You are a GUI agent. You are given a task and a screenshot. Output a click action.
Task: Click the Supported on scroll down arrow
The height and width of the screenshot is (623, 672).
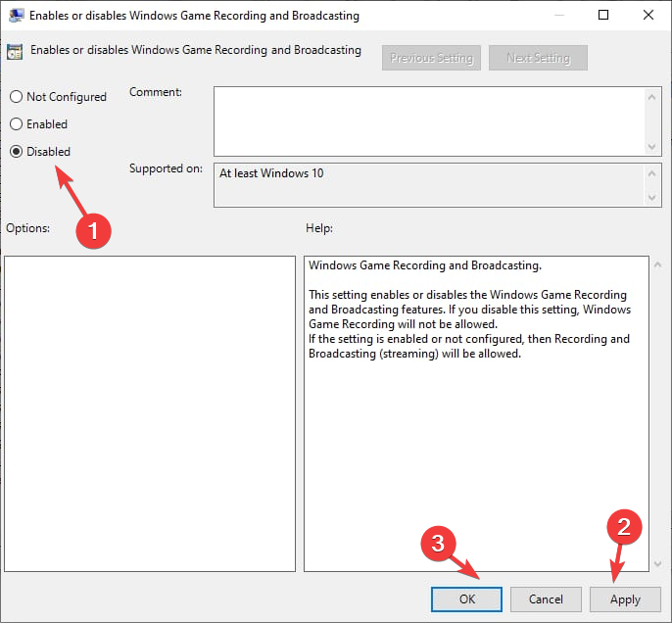click(651, 198)
